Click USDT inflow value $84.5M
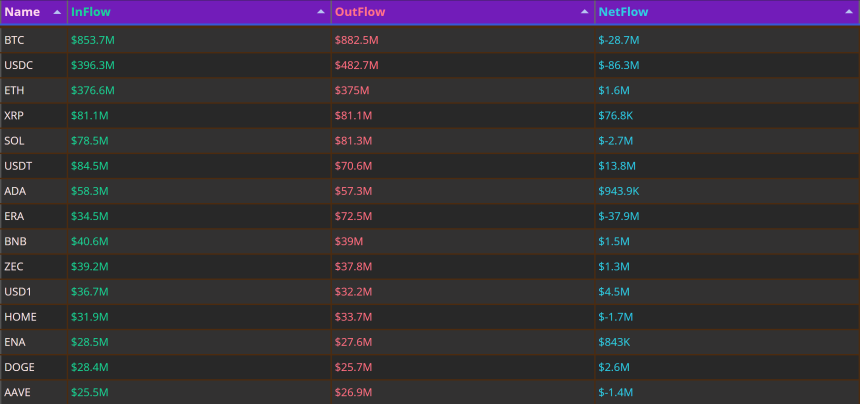The height and width of the screenshot is (404, 860). tap(90, 166)
